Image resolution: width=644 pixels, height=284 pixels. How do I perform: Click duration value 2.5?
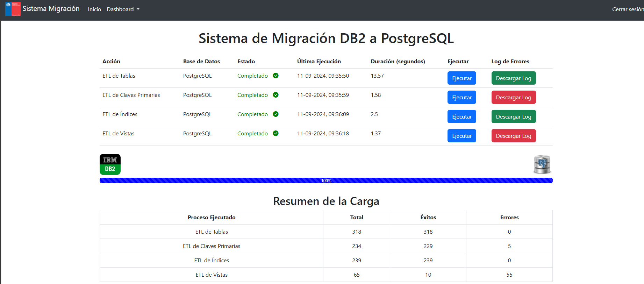(x=374, y=114)
